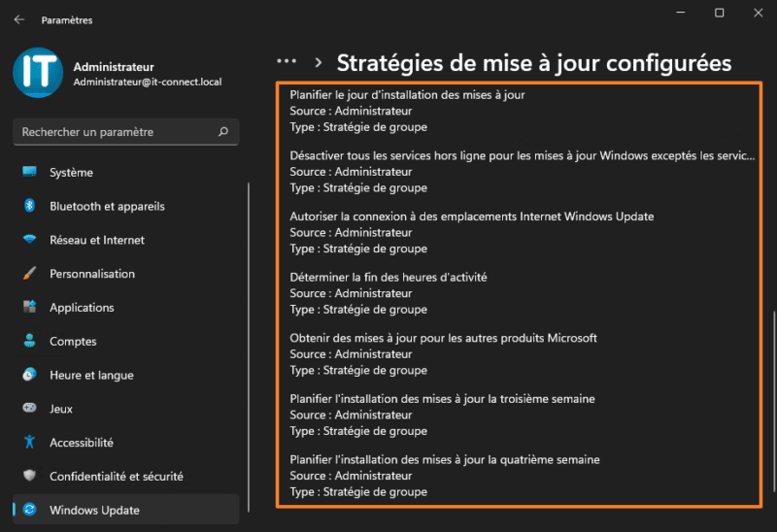Image resolution: width=777 pixels, height=532 pixels.
Task: Open Heure et langue settings
Action: (x=126, y=375)
